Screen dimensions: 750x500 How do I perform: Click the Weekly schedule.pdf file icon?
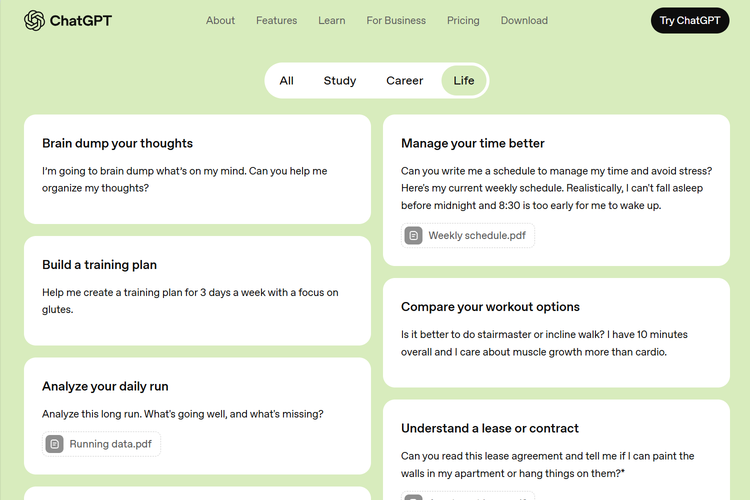click(x=413, y=236)
